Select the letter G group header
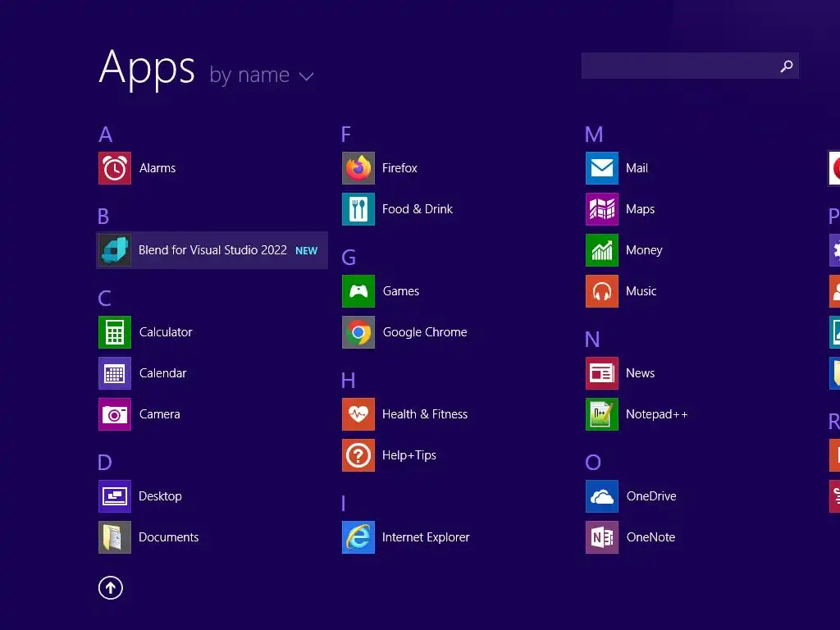 349,258
